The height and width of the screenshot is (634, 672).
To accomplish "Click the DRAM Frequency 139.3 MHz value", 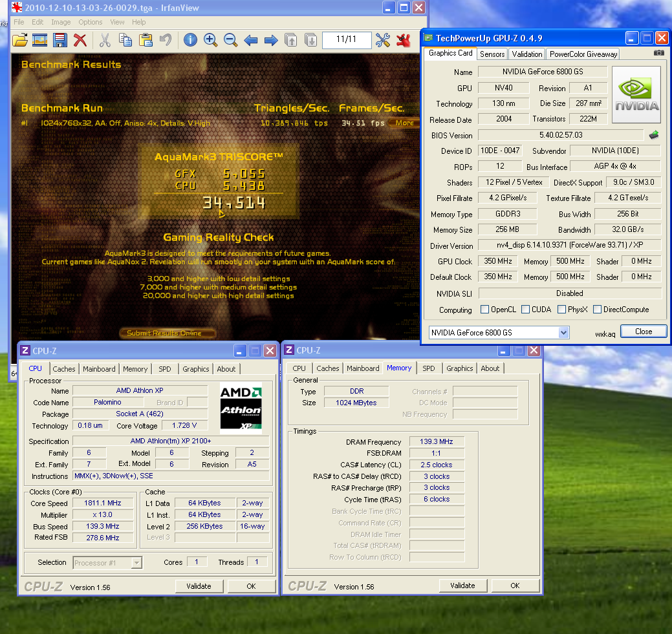I will pos(437,441).
